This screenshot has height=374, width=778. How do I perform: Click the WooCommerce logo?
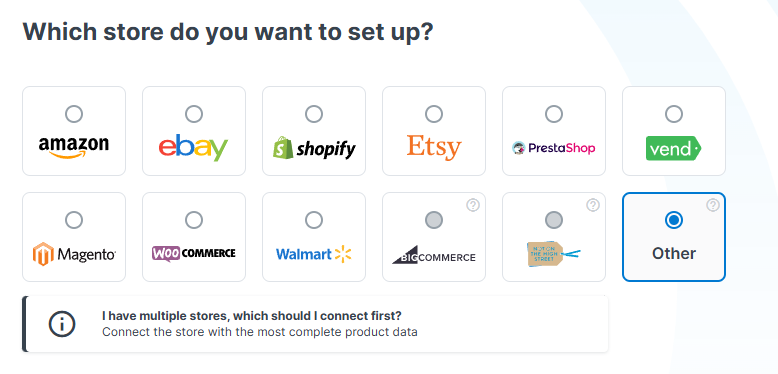pos(194,253)
